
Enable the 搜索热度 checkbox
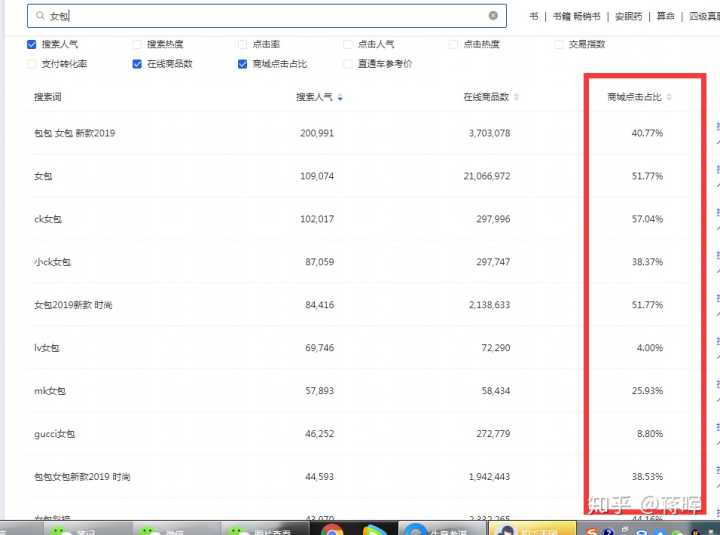tap(137, 45)
